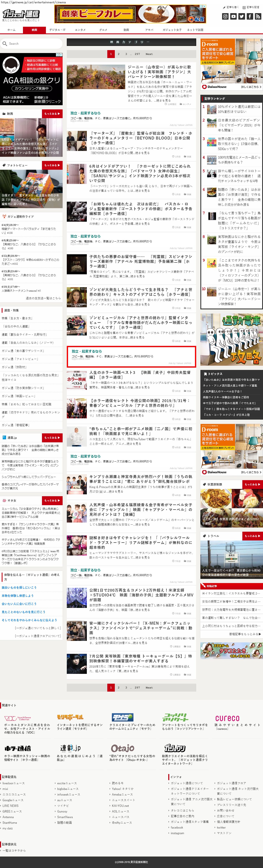The width and height of the screenshot is (263, 868).
Task: Open the 人生のホラー映画ベスト3 article thumbnail
Action: [x=77, y=380]
